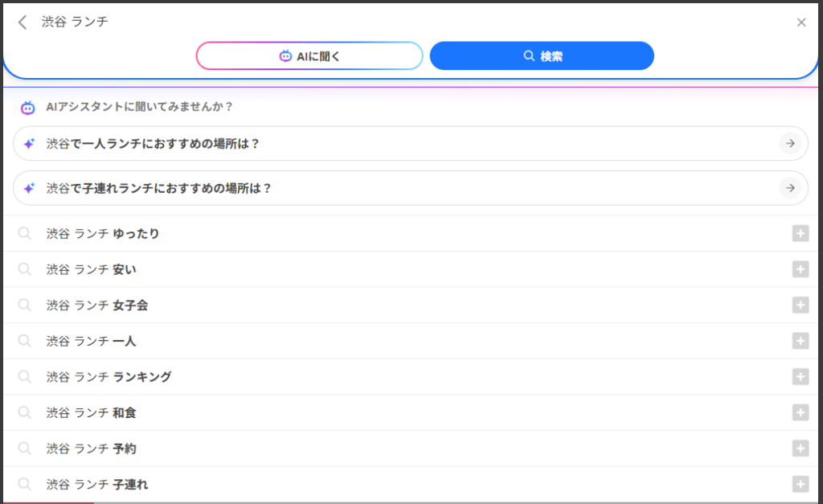
Task: Select the sparkle icon on the first AI suggestion
Action: (x=30, y=143)
